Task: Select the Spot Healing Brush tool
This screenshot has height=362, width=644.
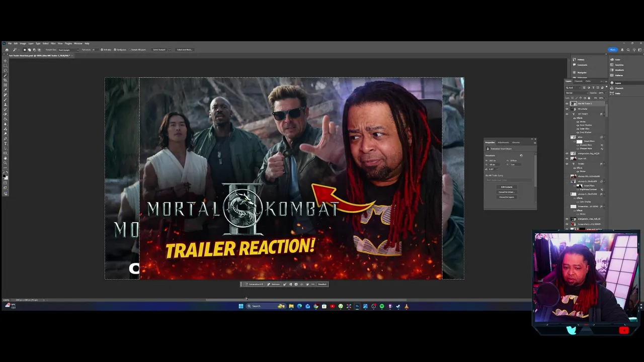Action: tap(6, 95)
